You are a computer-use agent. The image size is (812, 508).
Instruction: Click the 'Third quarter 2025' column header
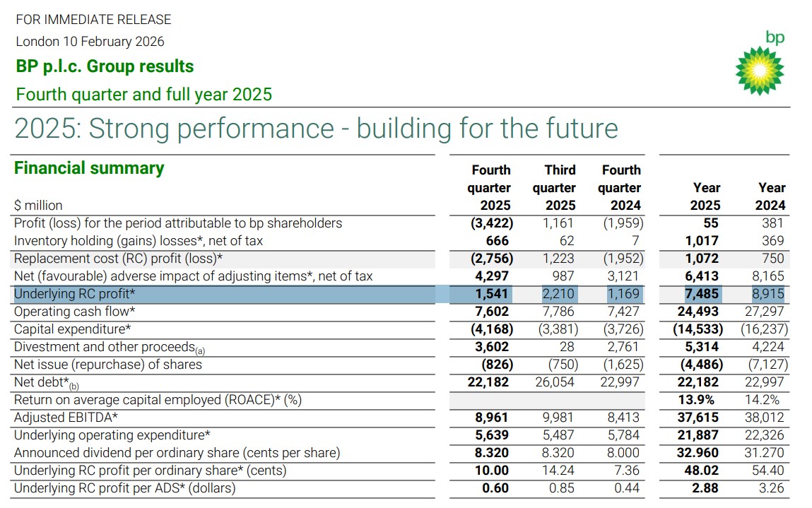click(x=554, y=188)
